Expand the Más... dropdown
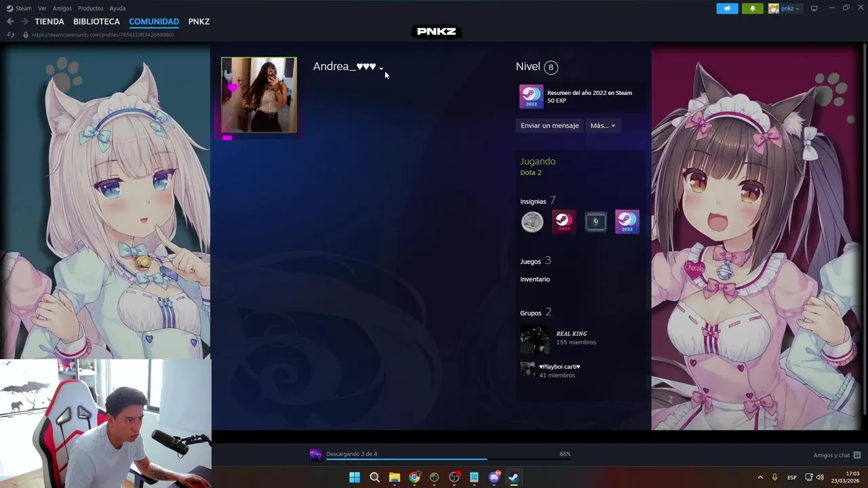868x488 pixels. coord(603,125)
